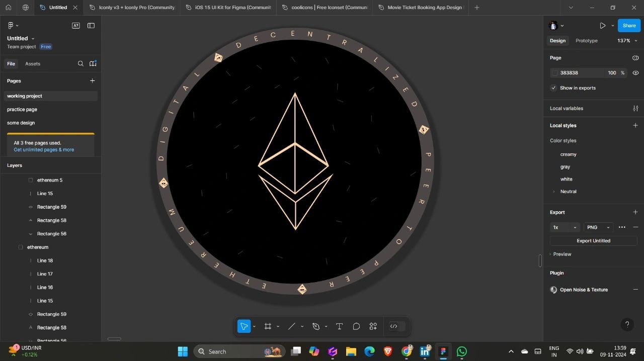Open the help question mark button
Screen dimensions: 644x361
click(627, 325)
